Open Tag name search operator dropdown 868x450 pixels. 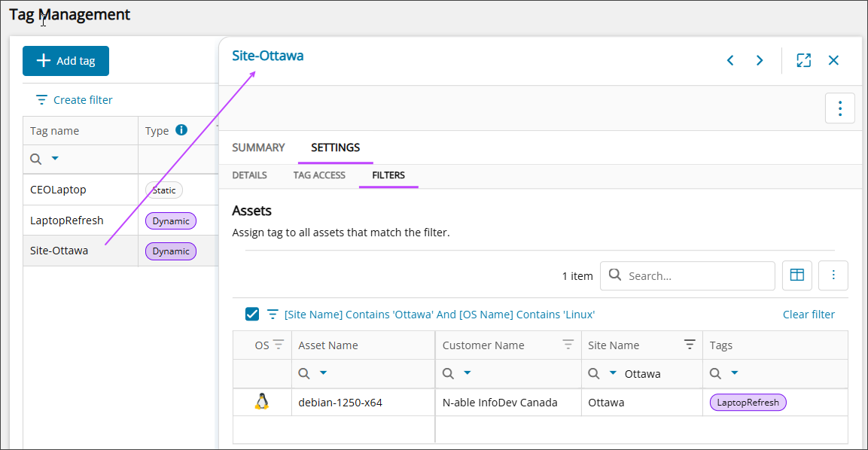pos(55,159)
